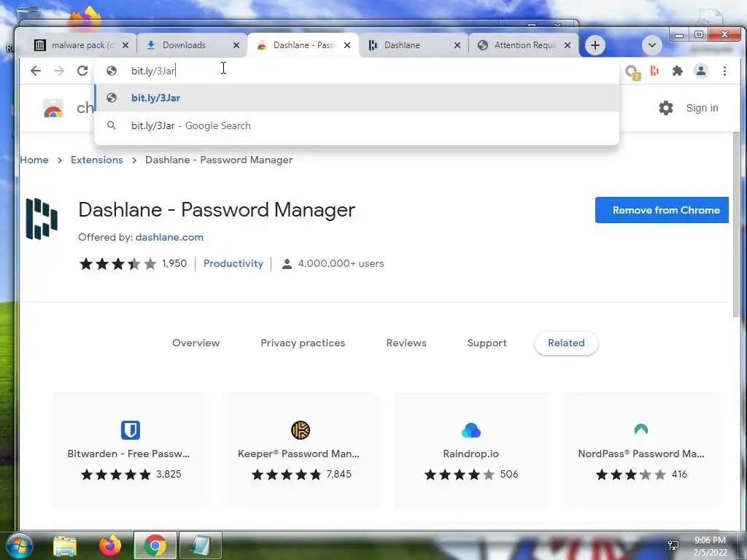Click the toolbar extension icon with badge 7
Image resolution: width=747 pixels, height=560 pixels.
(632, 72)
